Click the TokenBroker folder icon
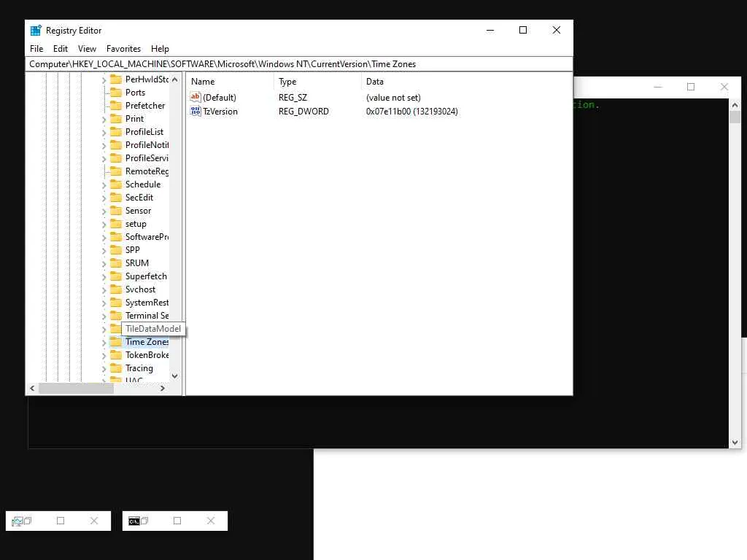The width and height of the screenshot is (747, 560). tap(116, 355)
